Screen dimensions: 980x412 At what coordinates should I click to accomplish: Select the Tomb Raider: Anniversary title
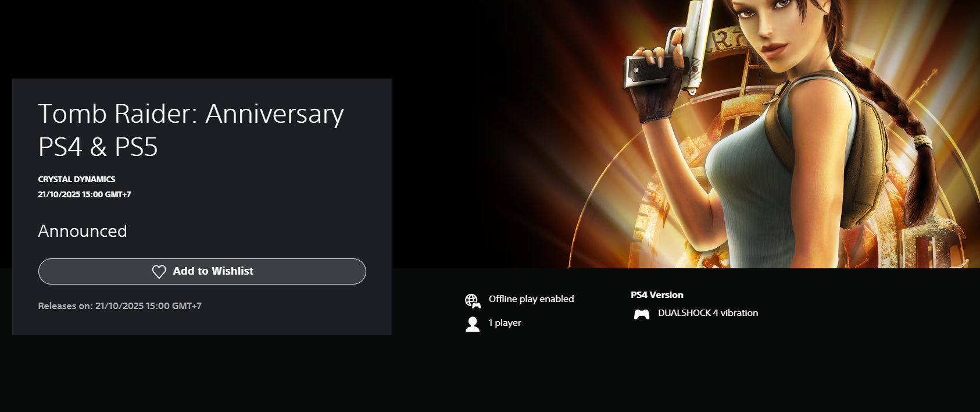click(x=191, y=113)
